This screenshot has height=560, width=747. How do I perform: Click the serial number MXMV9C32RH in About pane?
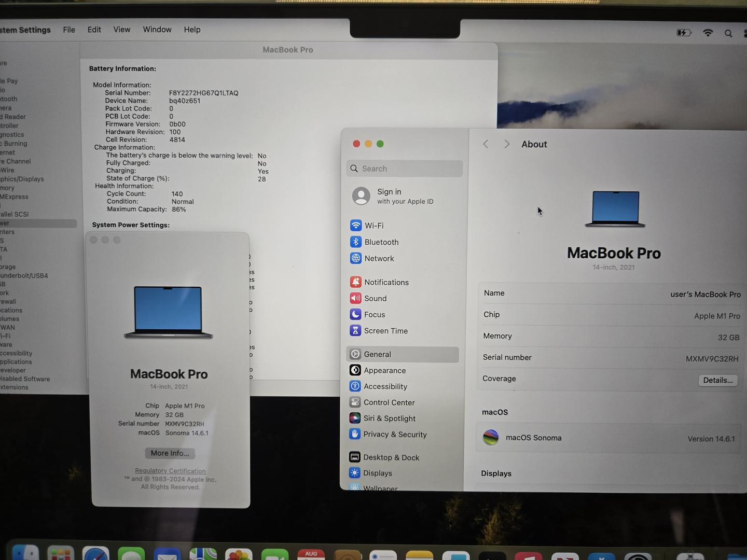(x=712, y=359)
